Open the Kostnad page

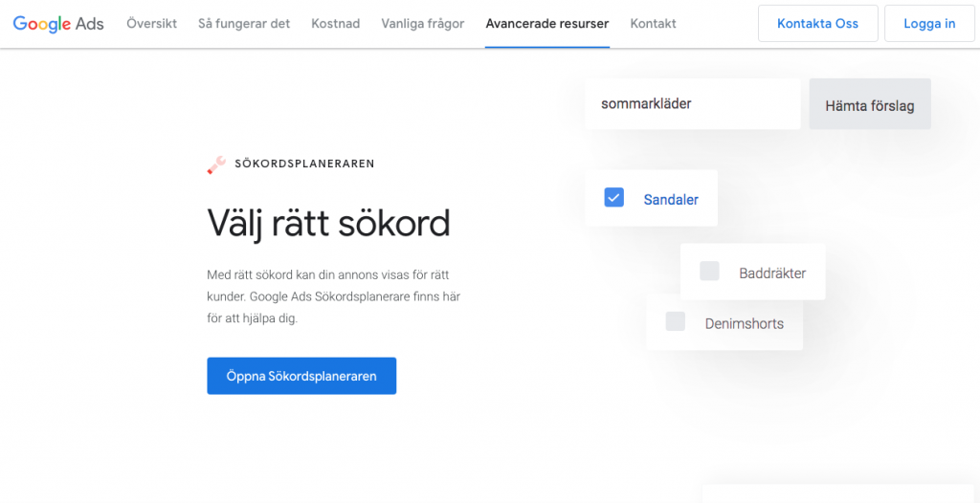pos(336,24)
